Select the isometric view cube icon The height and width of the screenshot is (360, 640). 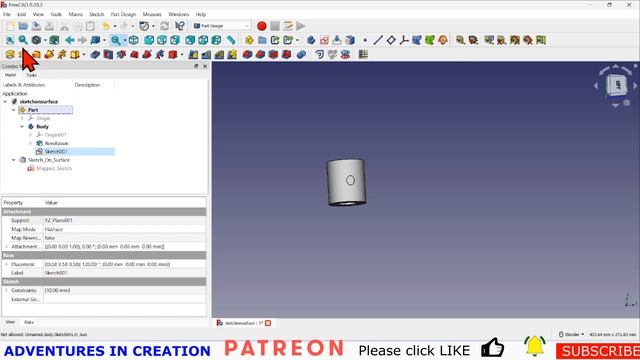[x=133, y=40]
